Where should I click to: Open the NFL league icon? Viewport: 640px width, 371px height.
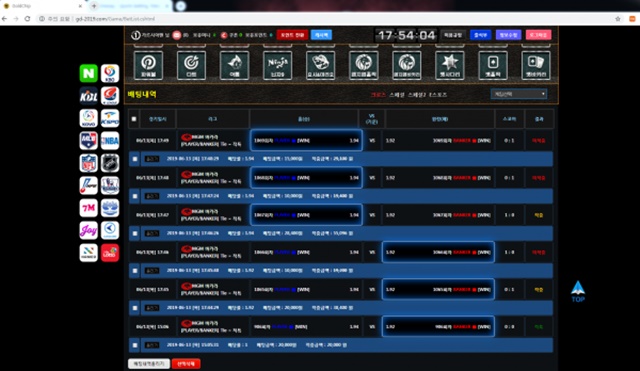[x=89, y=163]
